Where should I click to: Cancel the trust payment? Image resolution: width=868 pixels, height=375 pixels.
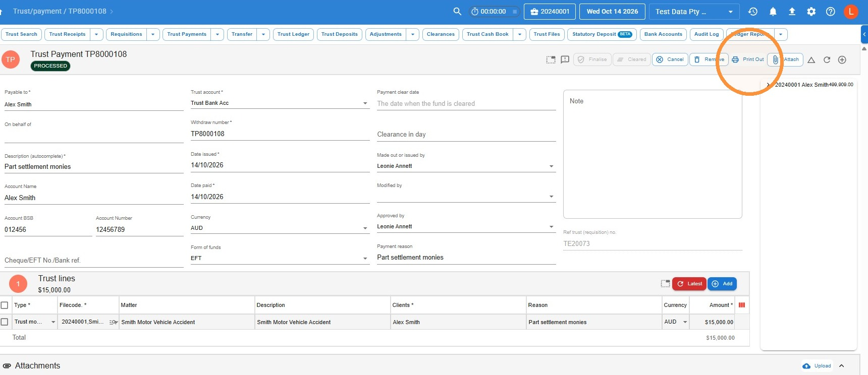[x=670, y=59]
